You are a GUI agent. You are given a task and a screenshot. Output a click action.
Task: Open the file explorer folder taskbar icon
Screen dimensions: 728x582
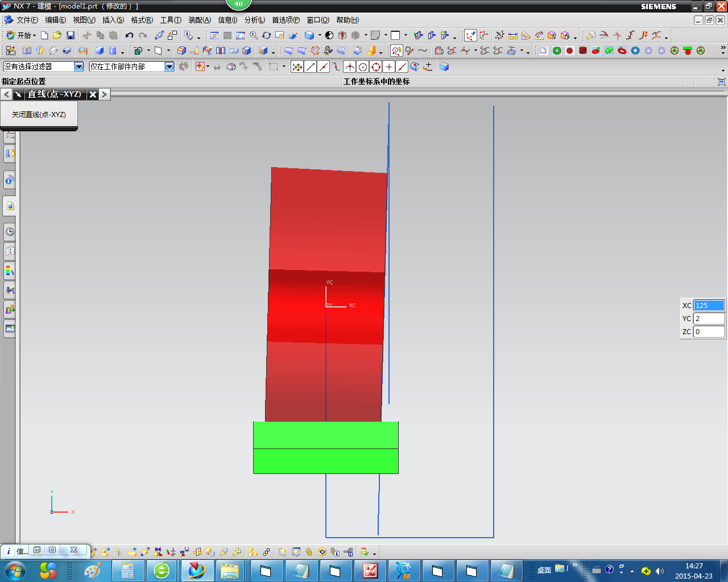pyautogui.click(x=230, y=570)
